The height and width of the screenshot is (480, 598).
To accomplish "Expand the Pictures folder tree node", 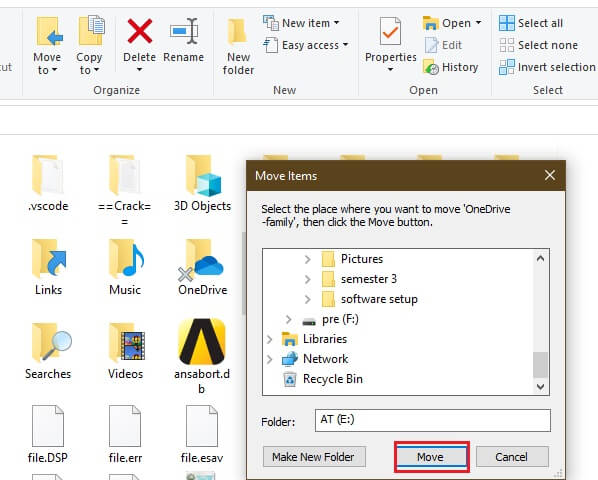I will tap(307, 259).
